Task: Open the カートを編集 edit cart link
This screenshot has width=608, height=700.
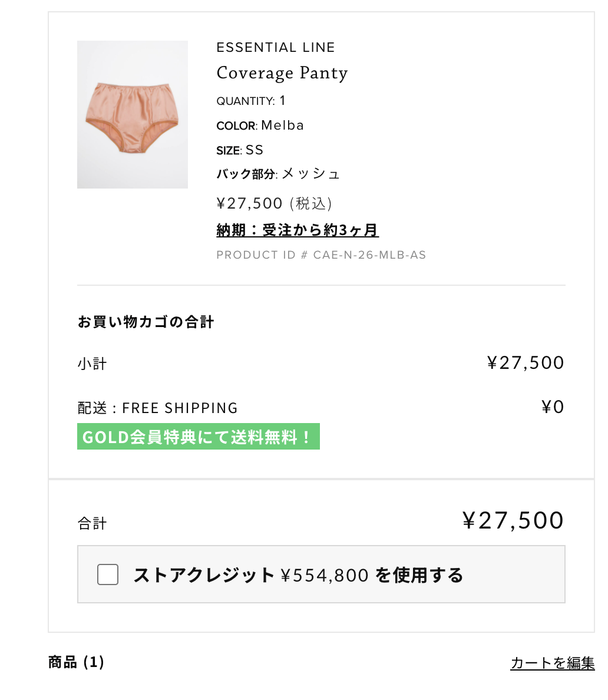Action: [552, 663]
